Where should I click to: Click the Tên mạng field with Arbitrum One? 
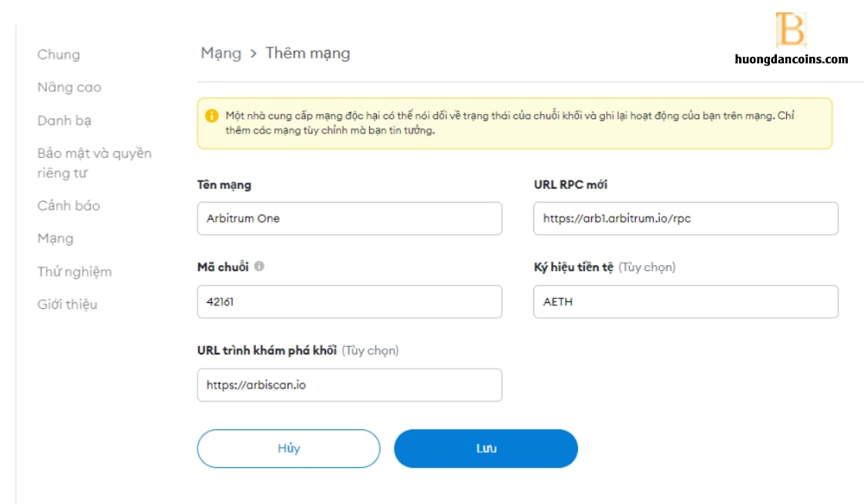(x=349, y=218)
